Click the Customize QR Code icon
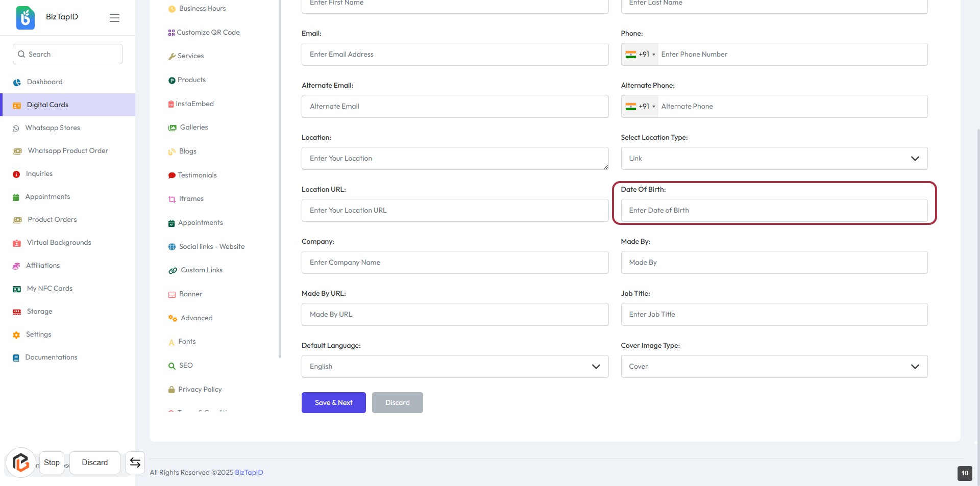 [171, 33]
